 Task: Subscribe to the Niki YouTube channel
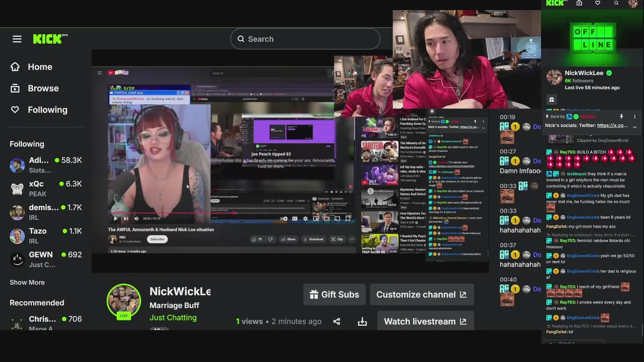157,239
